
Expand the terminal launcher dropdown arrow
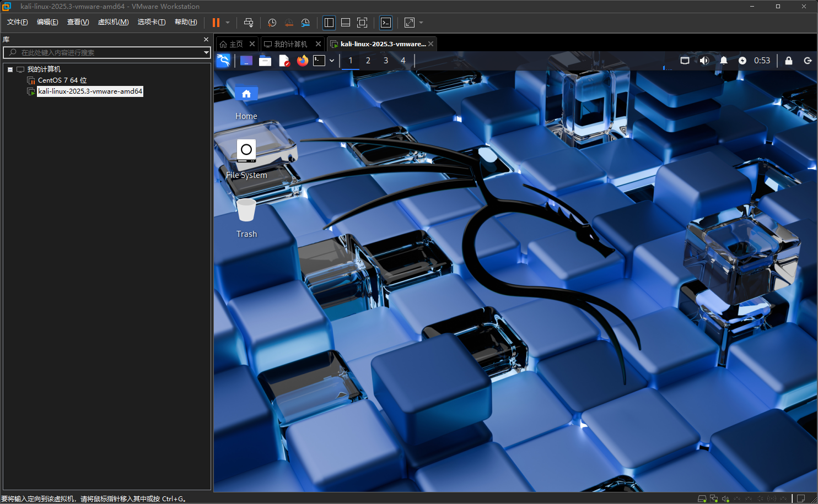click(332, 61)
